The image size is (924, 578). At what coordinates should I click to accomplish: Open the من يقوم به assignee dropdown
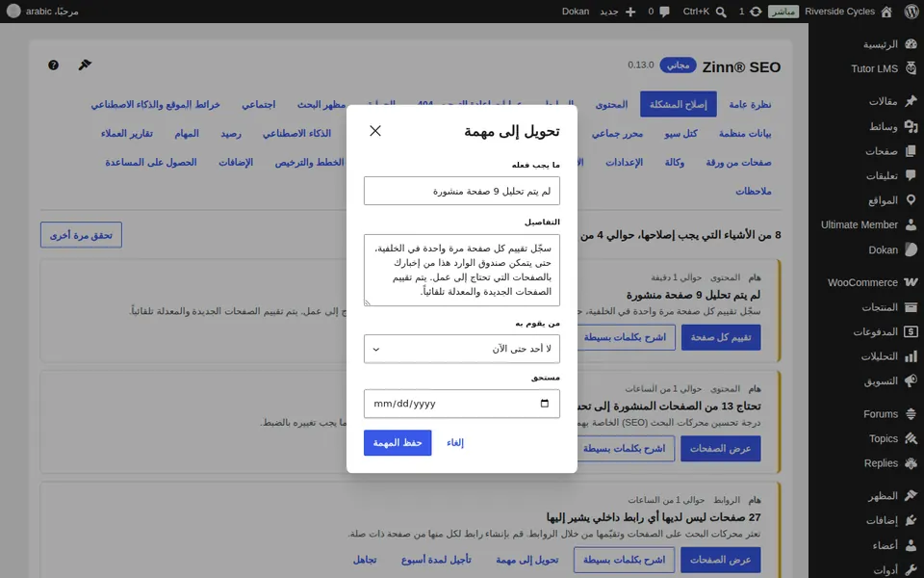461,349
